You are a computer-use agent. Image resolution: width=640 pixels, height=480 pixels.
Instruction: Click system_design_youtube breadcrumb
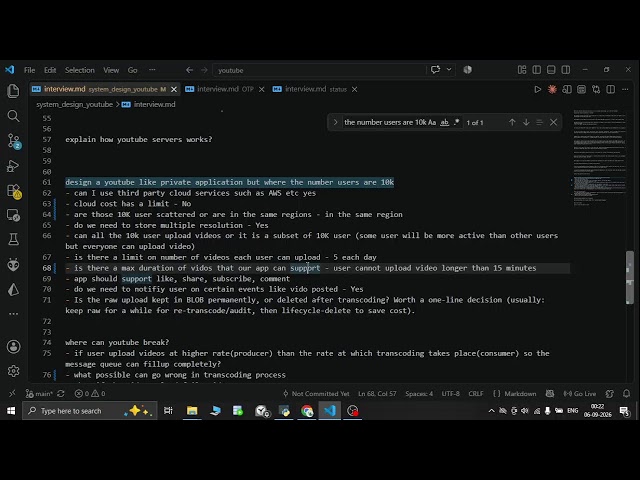(x=74, y=104)
